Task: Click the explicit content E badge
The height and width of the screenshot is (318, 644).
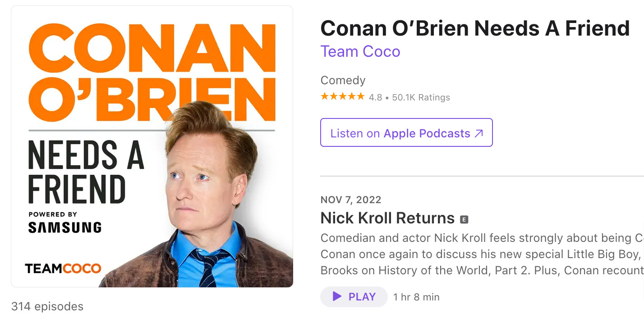Action: (465, 219)
